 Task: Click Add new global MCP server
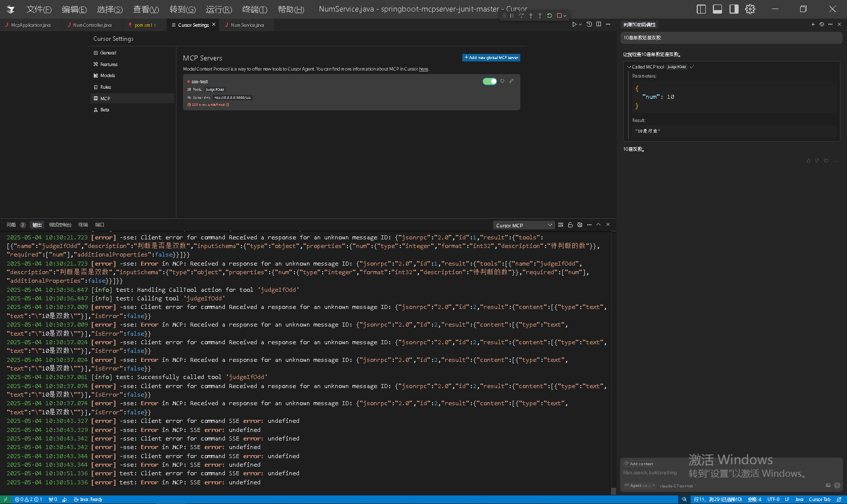point(491,57)
